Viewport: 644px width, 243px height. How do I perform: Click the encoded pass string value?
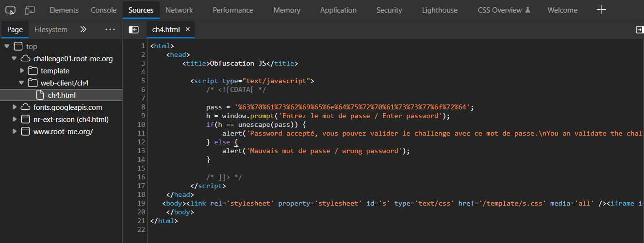[352, 107]
